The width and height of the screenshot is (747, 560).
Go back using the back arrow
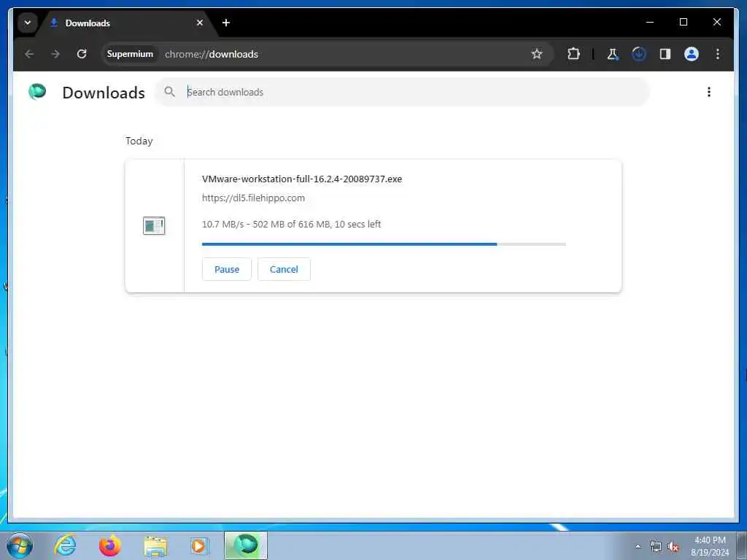tap(29, 54)
